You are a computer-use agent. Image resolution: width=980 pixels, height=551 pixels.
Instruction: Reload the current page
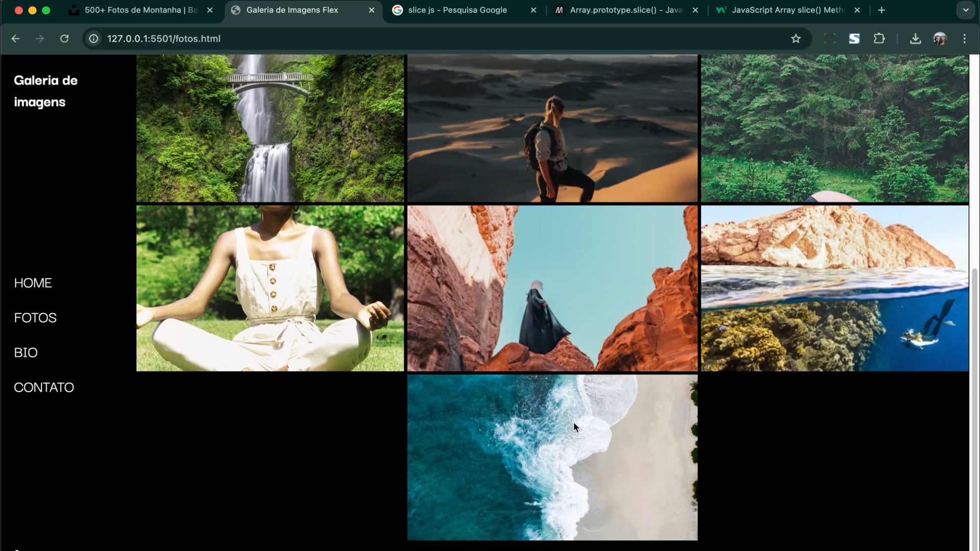point(64,39)
